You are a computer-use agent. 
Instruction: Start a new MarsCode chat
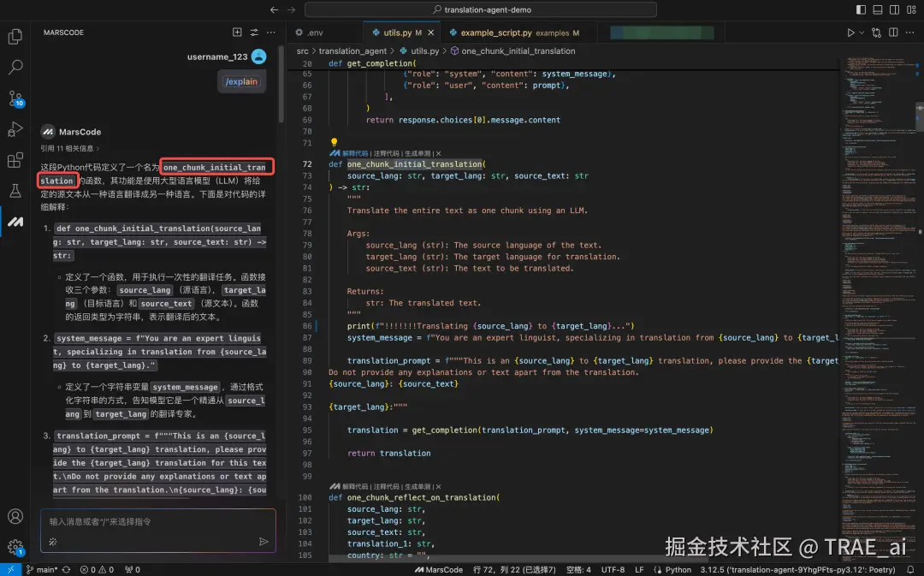[x=237, y=33]
